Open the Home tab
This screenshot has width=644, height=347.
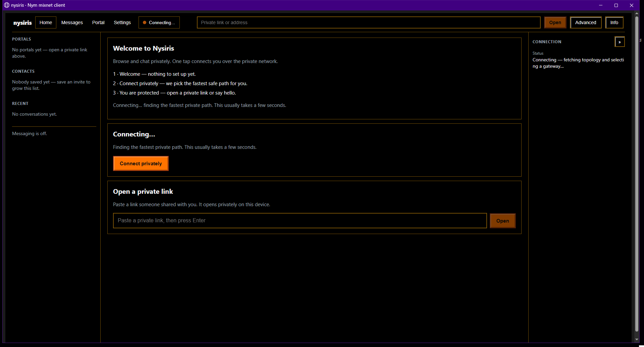46,22
